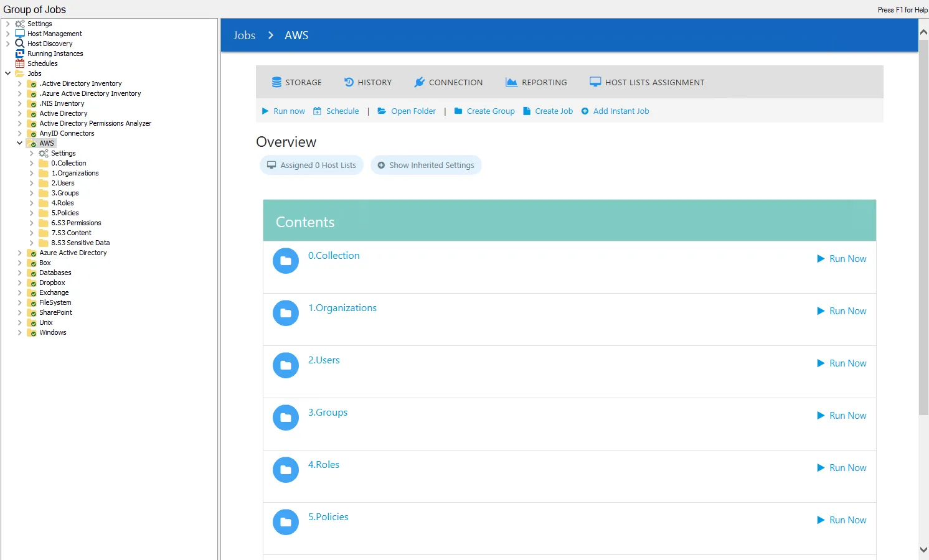This screenshot has height=560, width=929.
Task: Click the scrollbar up arrow
Action: pos(923,31)
